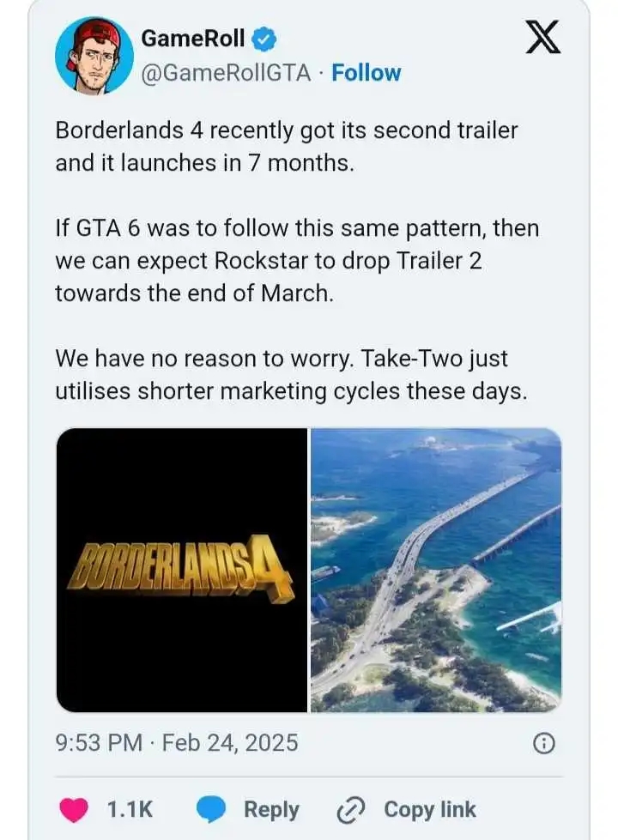Click the Take-Two marketing cycles paragraph
Viewport: 618px width, 840px height.
coord(291,375)
